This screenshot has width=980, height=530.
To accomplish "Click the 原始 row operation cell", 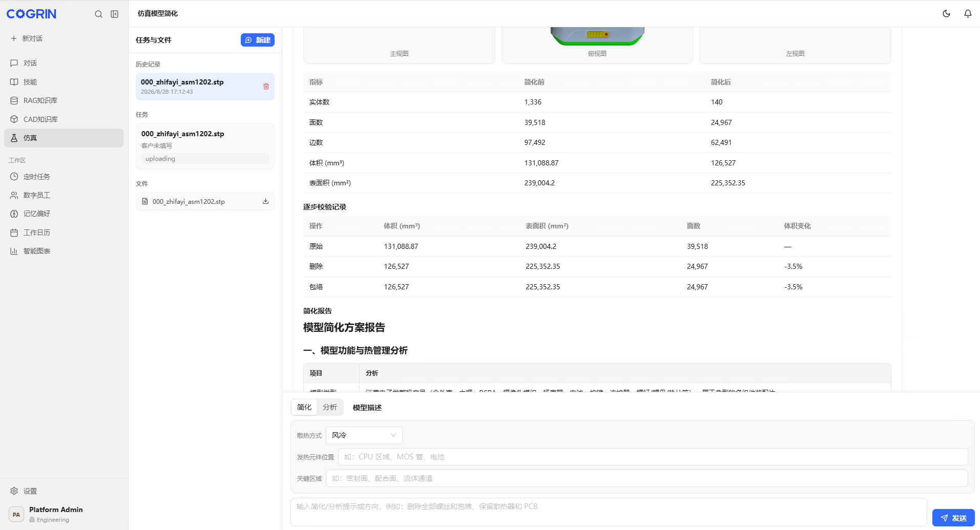I will coord(316,246).
